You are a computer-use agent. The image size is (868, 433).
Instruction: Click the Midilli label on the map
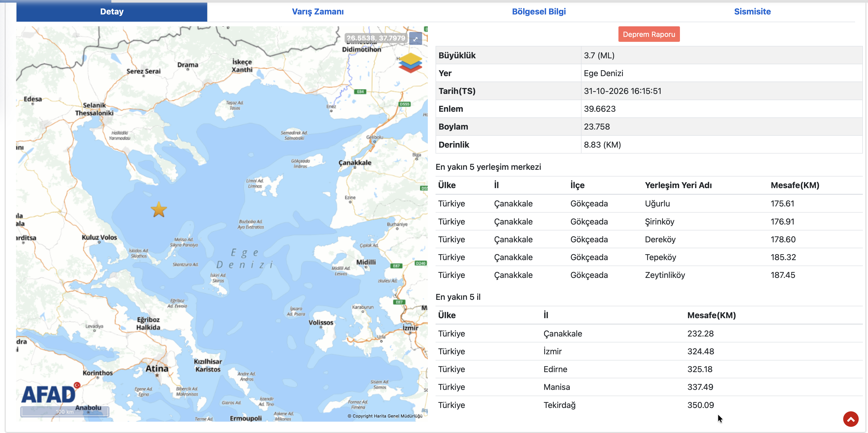tap(366, 262)
